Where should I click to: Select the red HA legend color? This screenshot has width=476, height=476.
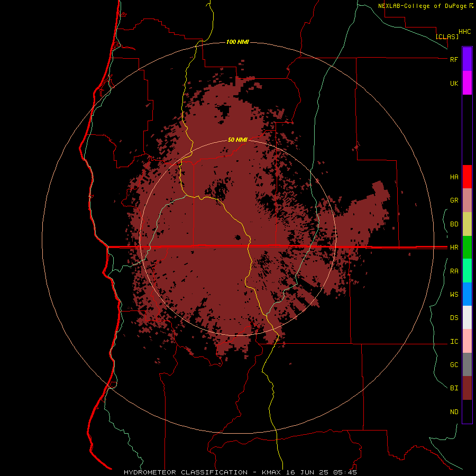(467, 177)
